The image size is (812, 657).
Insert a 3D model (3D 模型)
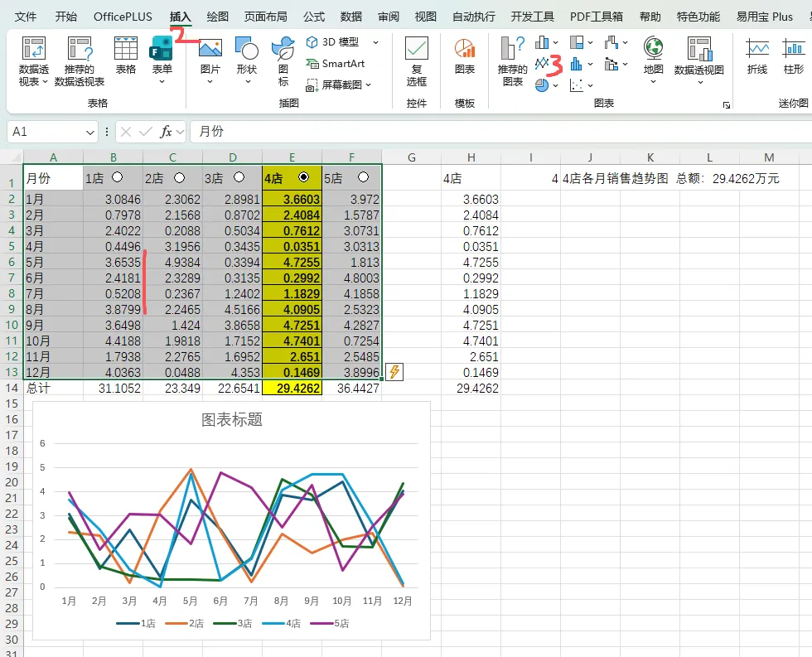334,42
